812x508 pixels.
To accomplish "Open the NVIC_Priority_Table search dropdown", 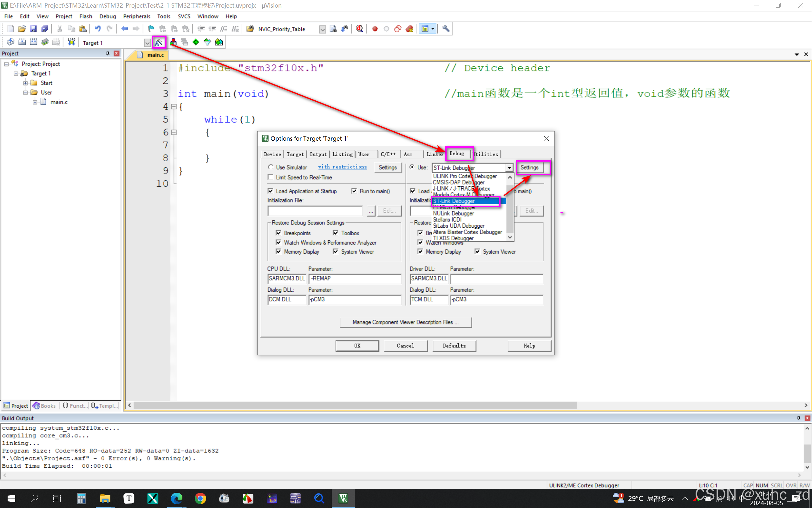I will pos(322,29).
